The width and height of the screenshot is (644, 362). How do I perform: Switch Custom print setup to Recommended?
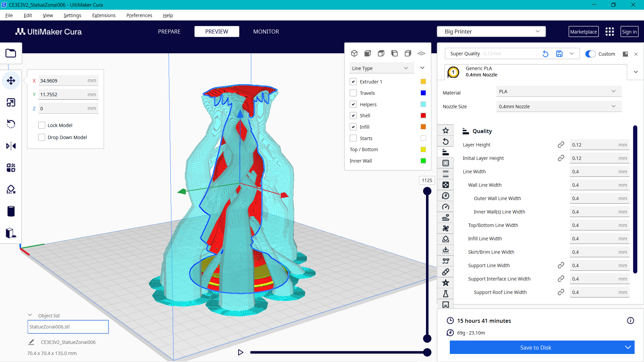(590, 54)
